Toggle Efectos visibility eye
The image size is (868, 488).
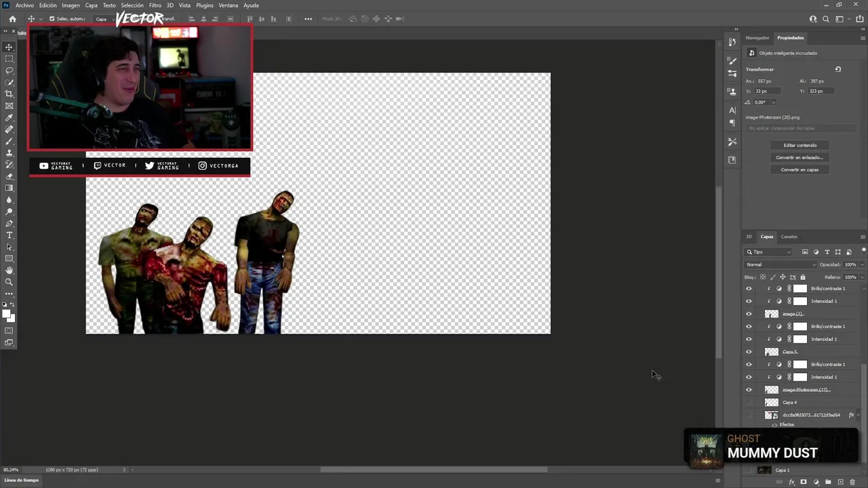[x=774, y=424]
